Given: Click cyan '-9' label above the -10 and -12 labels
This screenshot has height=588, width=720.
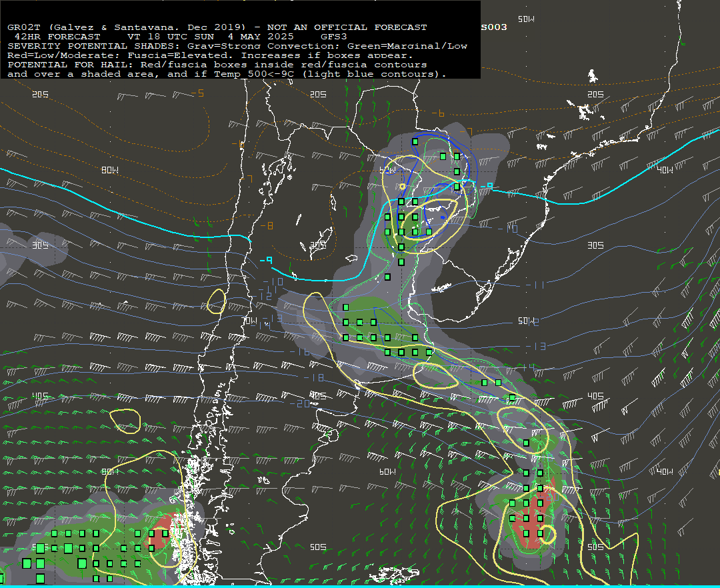Looking at the screenshot, I should [266, 260].
